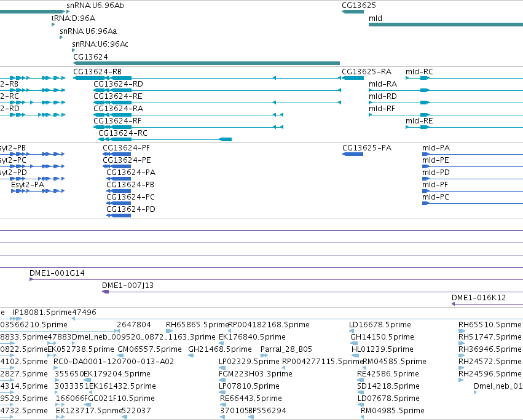The height and width of the screenshot is (420, 523).
Task: Select the RH65510.5prime EST label
Action: [x=490, y=325]
